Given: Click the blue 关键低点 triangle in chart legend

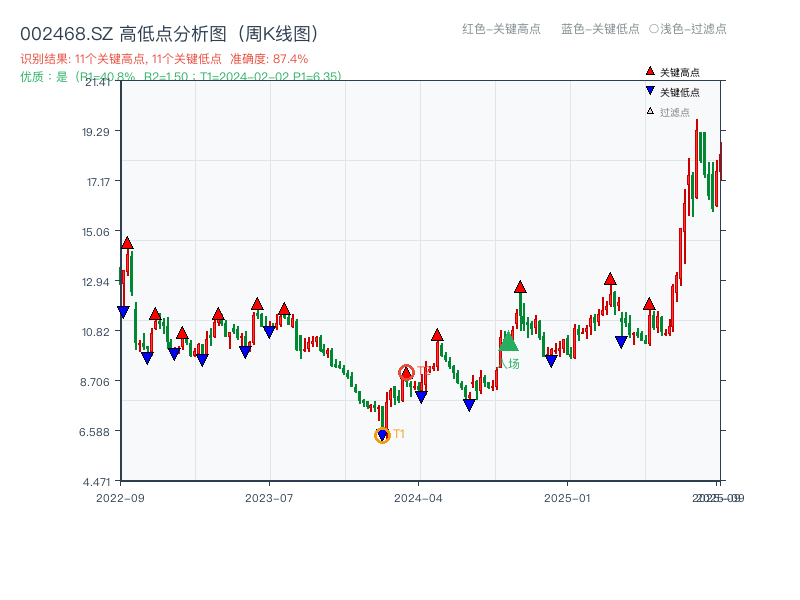Looking at the screenshot, I should click(x=650, y=91).
